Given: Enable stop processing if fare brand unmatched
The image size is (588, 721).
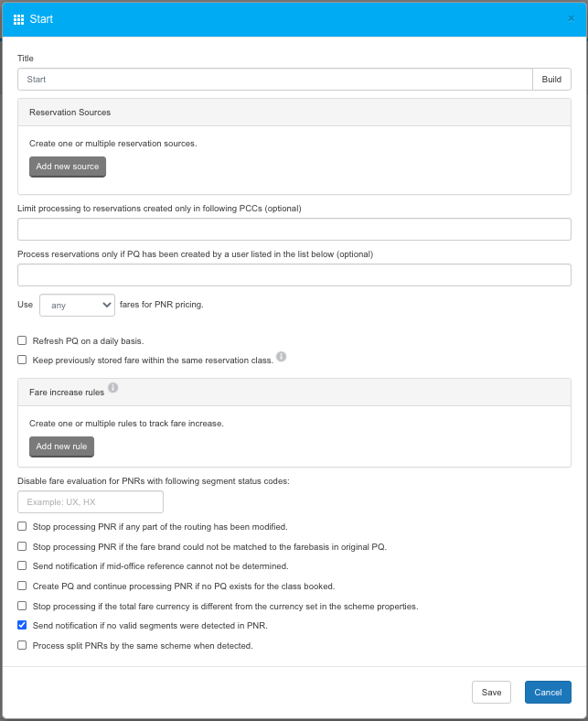Looking at the screenshot, I should click(22, 546).
